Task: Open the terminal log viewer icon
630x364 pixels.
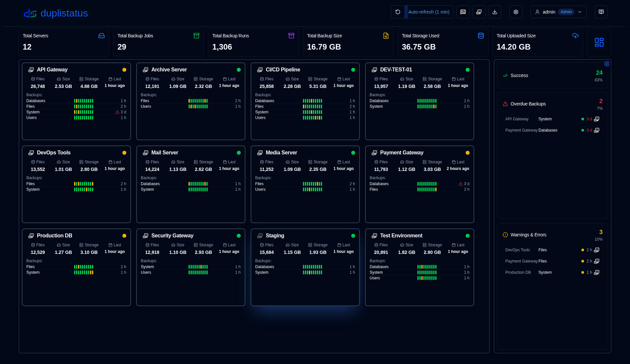Action: [x=463, y=12]
